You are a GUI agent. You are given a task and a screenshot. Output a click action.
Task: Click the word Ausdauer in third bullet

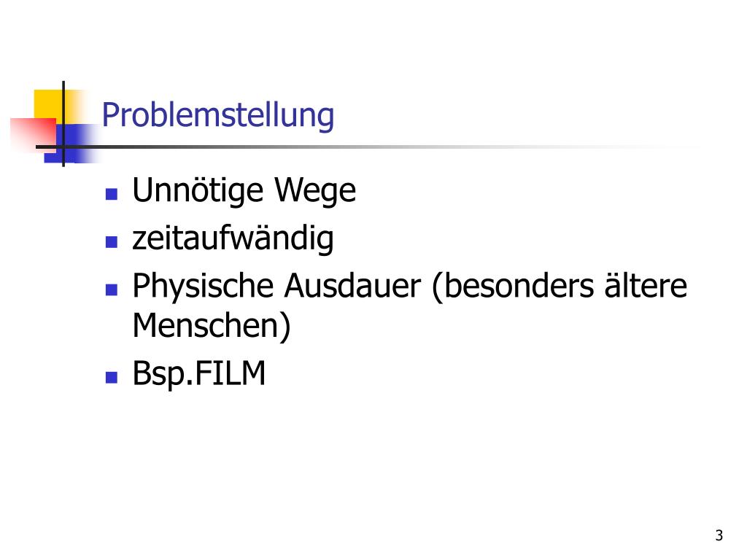click(x=352, y=286)
